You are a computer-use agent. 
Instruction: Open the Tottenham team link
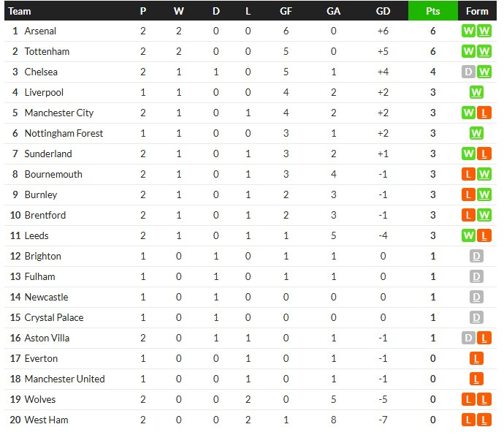[x=47, y=51]
